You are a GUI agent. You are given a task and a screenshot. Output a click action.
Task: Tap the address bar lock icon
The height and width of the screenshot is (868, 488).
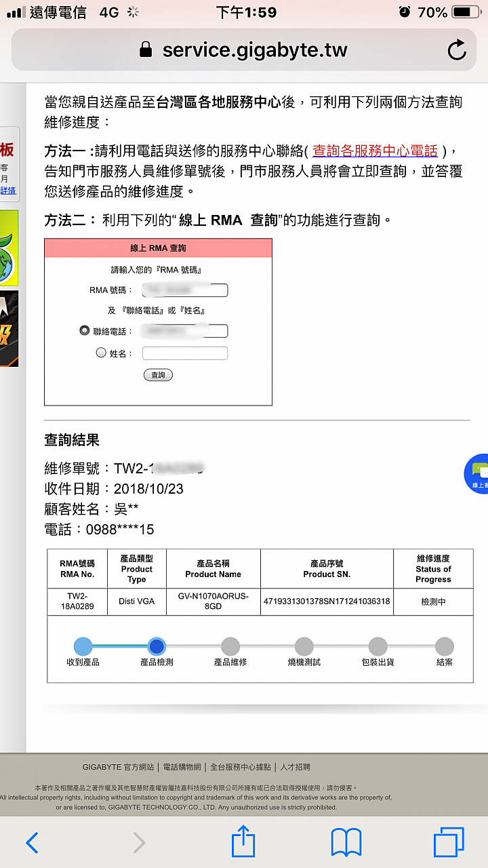pos(145,50)
